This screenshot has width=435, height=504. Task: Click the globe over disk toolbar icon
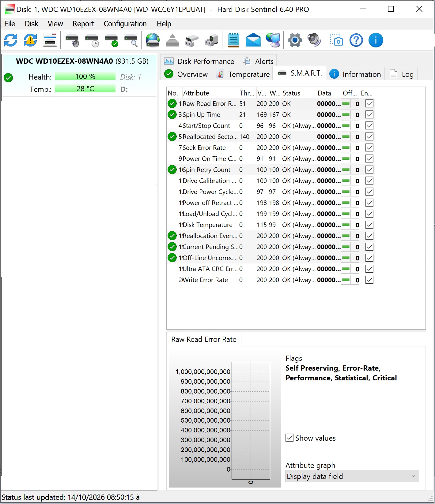coord(153,40)
